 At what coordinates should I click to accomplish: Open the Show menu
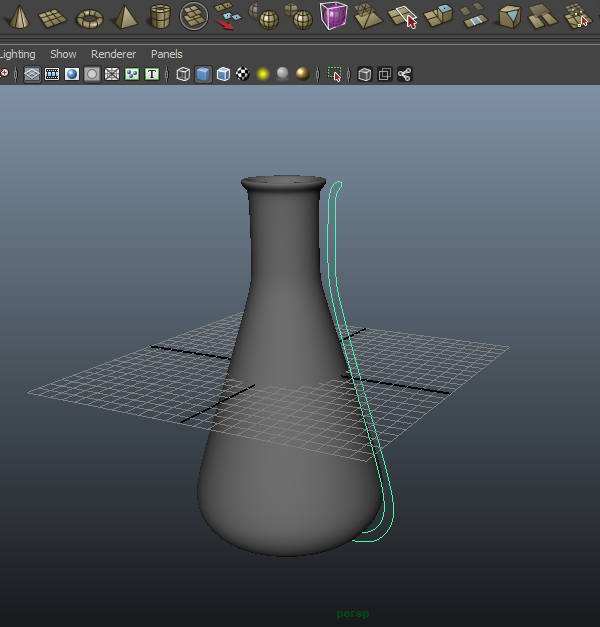click(63, 54)
